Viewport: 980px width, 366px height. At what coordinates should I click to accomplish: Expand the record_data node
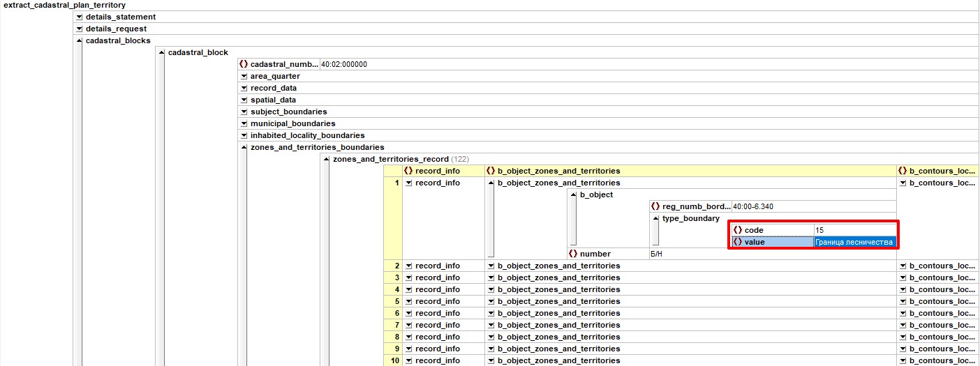244,88
